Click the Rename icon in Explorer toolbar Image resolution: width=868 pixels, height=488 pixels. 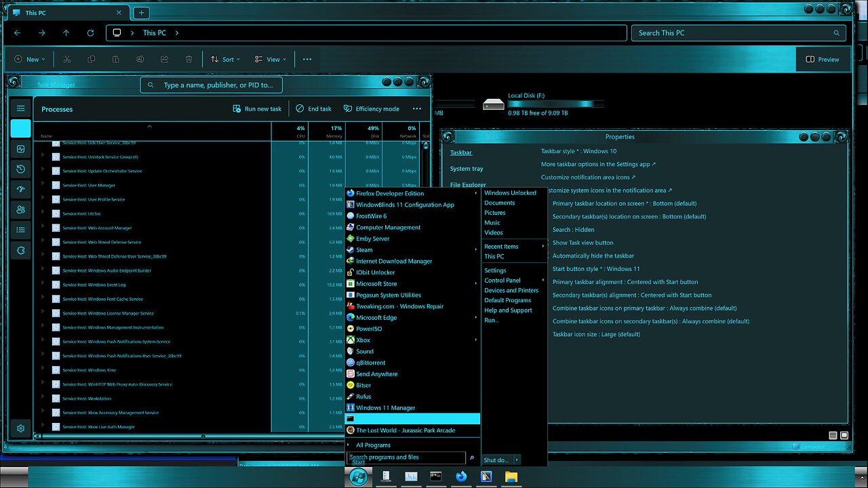[140, 59]
